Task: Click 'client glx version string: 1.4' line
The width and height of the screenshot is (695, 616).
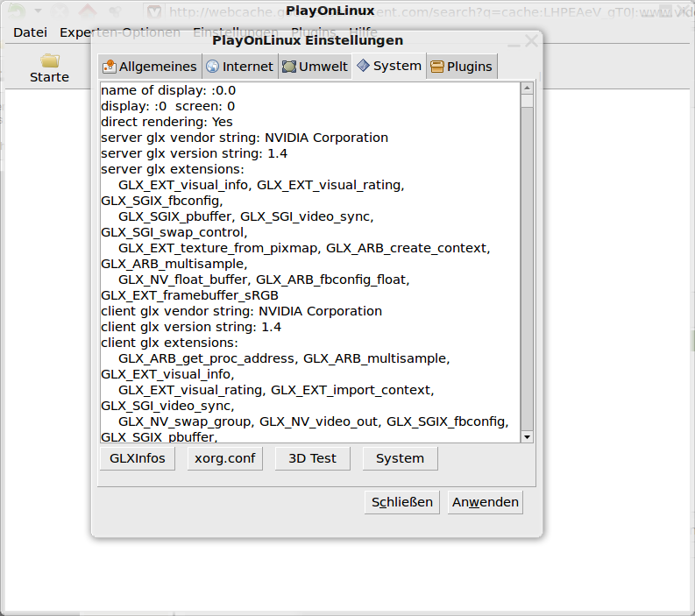Action: pyautogui.click(x=191, y=327)
